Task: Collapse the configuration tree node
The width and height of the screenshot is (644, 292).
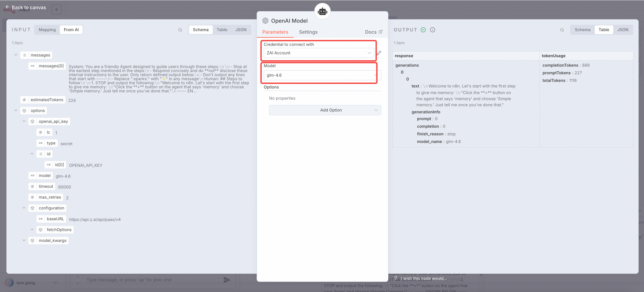Action: 24,208
